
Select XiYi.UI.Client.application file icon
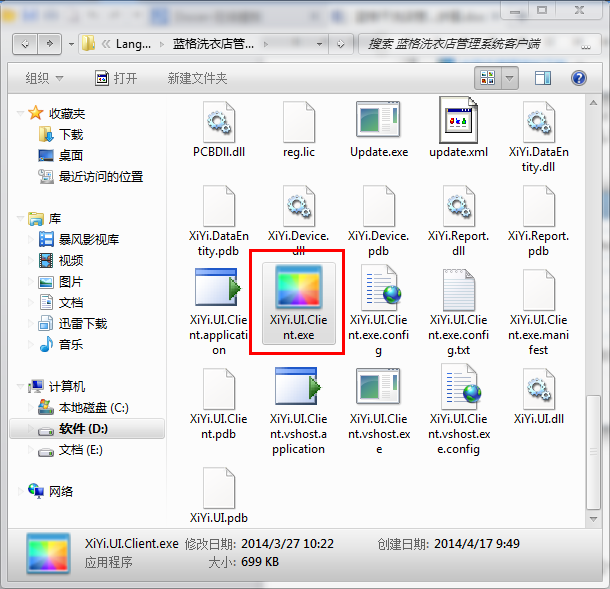[218, 289]
